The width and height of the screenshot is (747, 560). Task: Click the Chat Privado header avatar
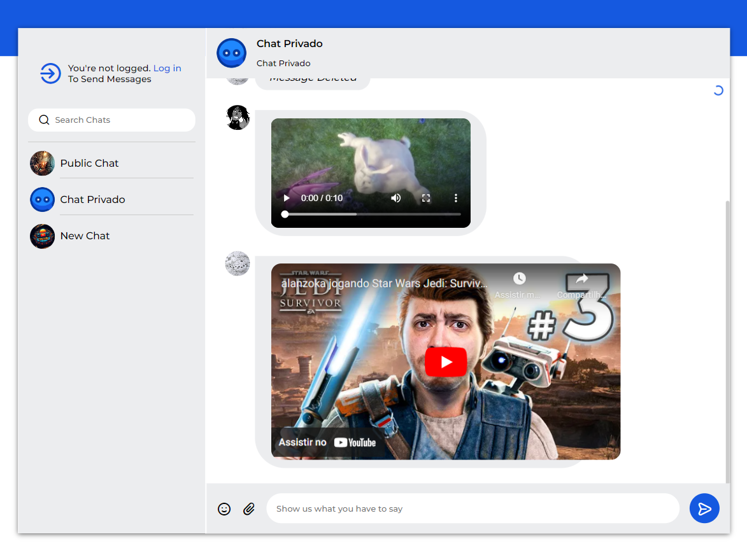pos(231,53)
